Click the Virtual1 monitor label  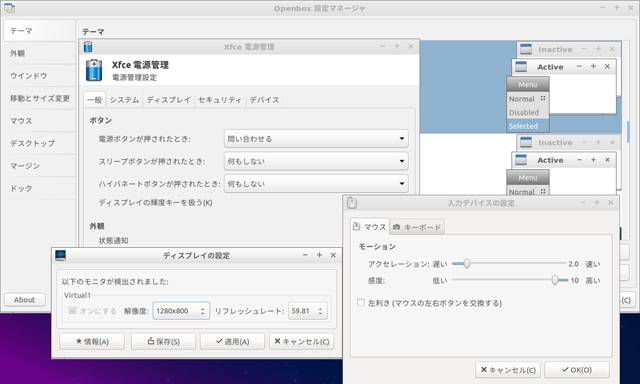point(77,295)
